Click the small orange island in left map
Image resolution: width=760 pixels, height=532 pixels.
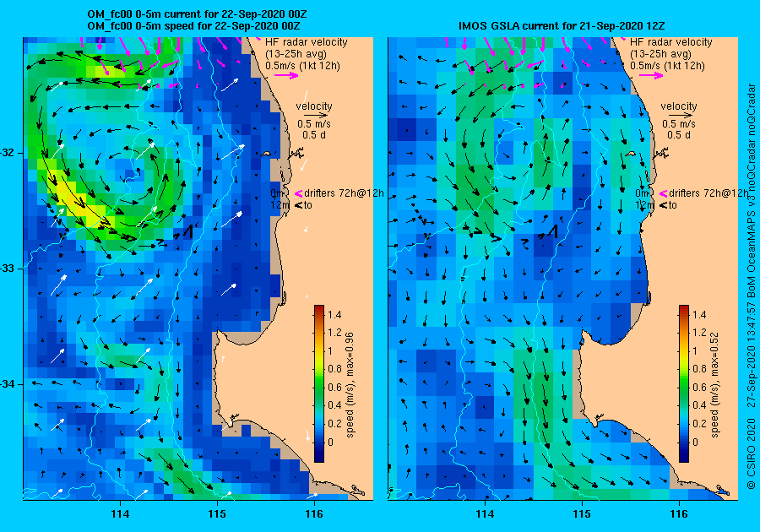[266, 154]
